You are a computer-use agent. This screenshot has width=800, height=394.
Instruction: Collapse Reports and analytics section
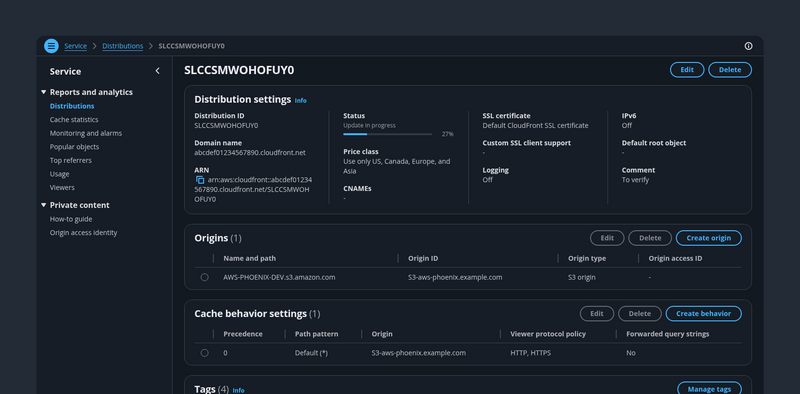[x=43, y=92]
